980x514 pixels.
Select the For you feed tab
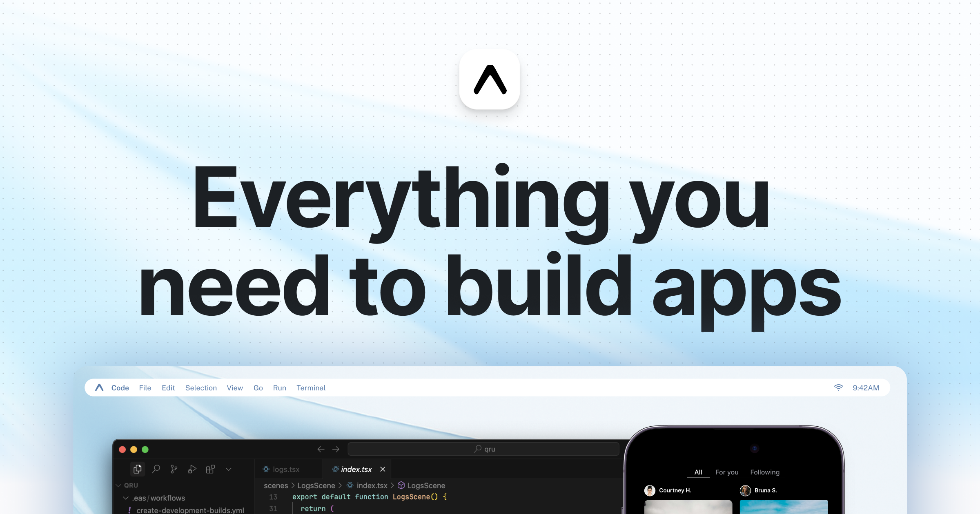click(x=727, y=472)
